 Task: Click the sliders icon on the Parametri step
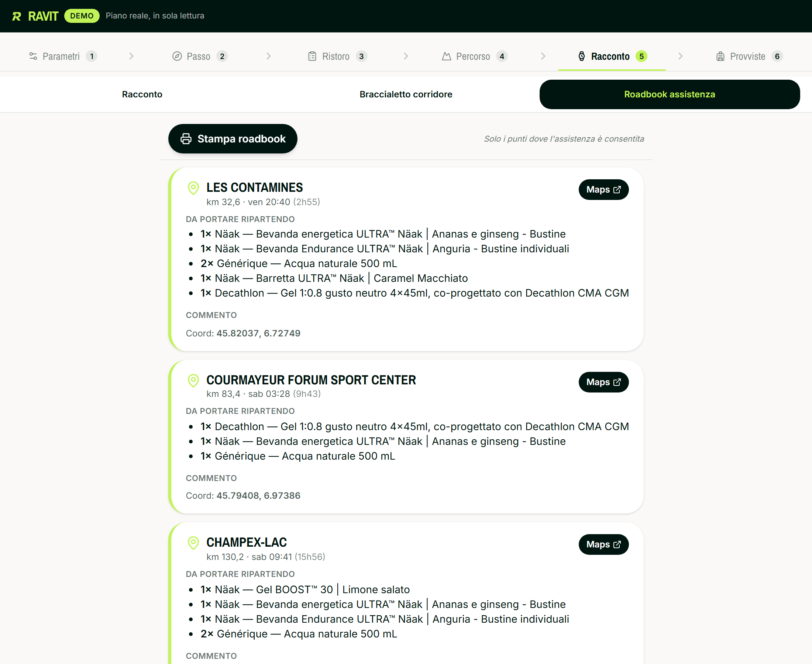[33, 56]
